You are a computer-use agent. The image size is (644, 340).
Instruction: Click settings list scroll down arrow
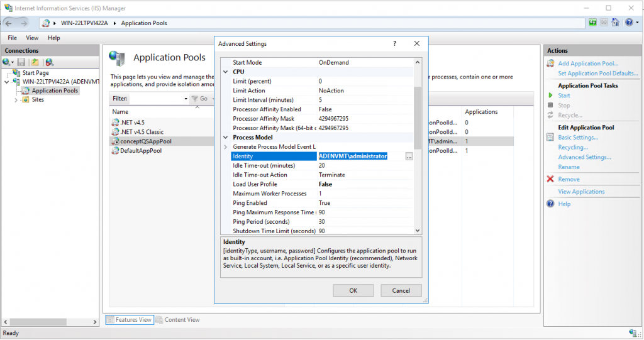click(418, 231)
